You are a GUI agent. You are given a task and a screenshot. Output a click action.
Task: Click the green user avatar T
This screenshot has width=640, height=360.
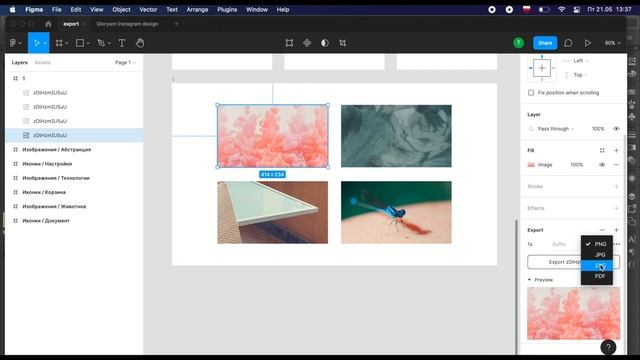[519, 43]
